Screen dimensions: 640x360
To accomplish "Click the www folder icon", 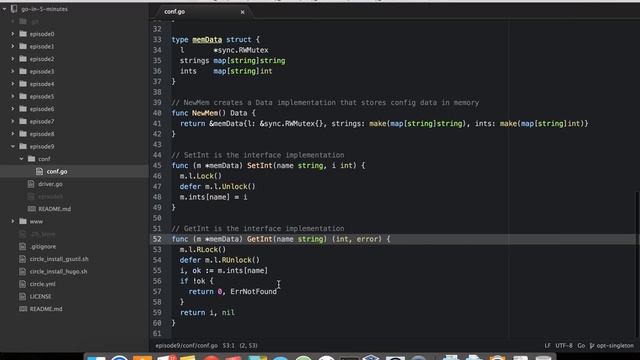I will click(x=23, y=221).
